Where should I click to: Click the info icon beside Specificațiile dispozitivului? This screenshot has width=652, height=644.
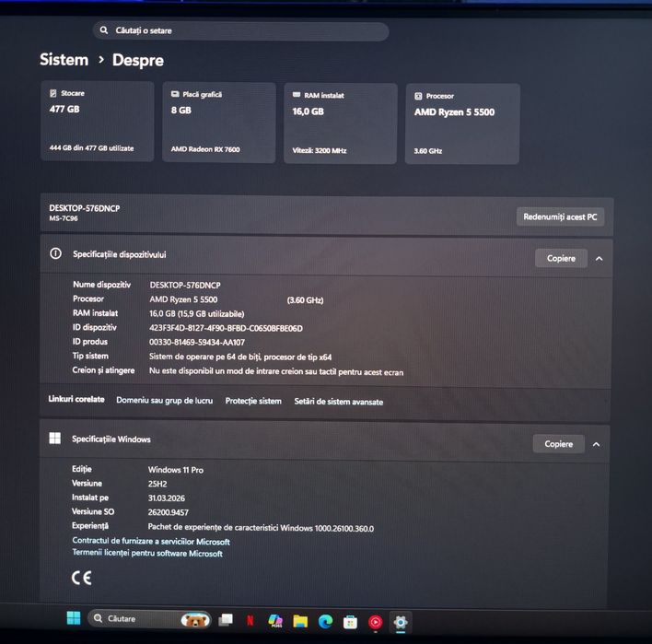tap(56, 253)
